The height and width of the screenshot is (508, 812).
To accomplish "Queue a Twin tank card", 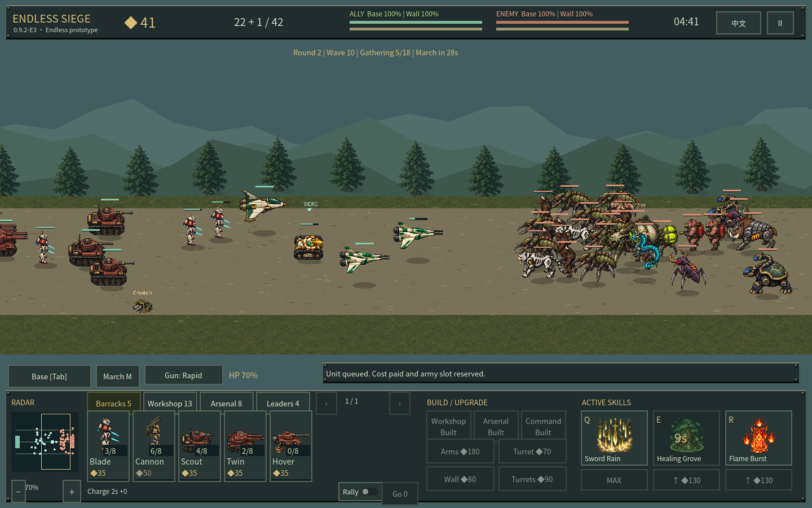I will pyautogui.click(x=245, y=446).
